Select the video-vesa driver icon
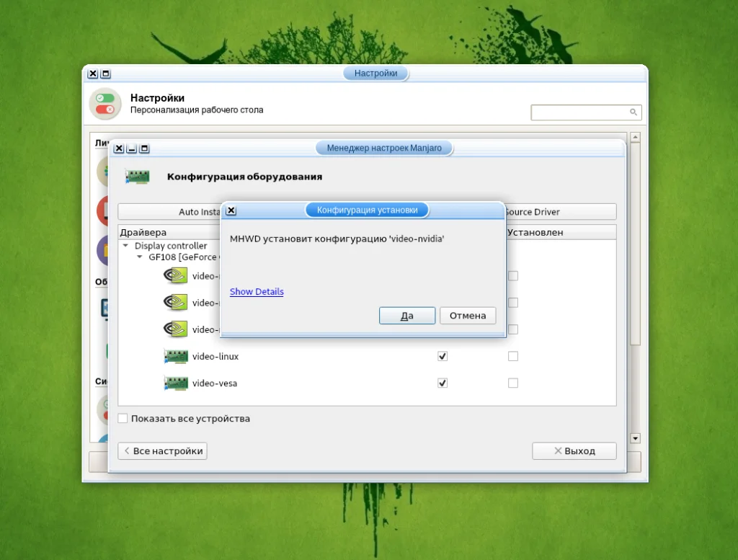 [x=176, y=383]
